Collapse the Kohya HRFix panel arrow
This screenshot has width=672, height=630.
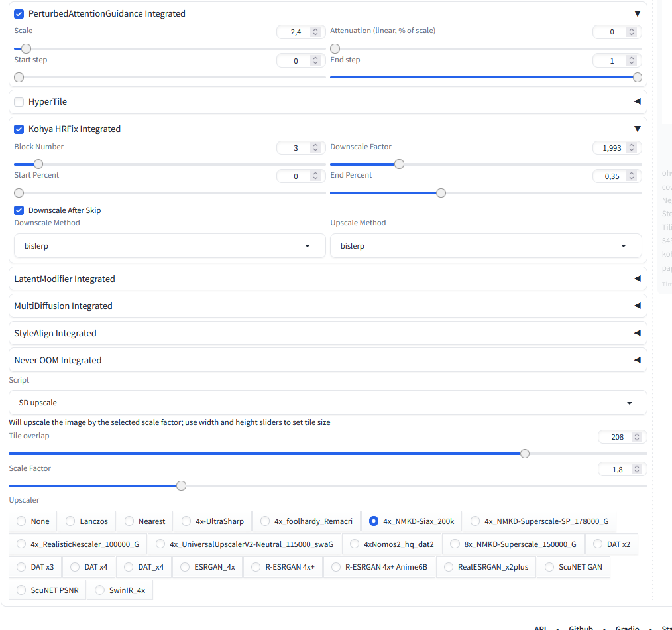click(x=638, y=129)
